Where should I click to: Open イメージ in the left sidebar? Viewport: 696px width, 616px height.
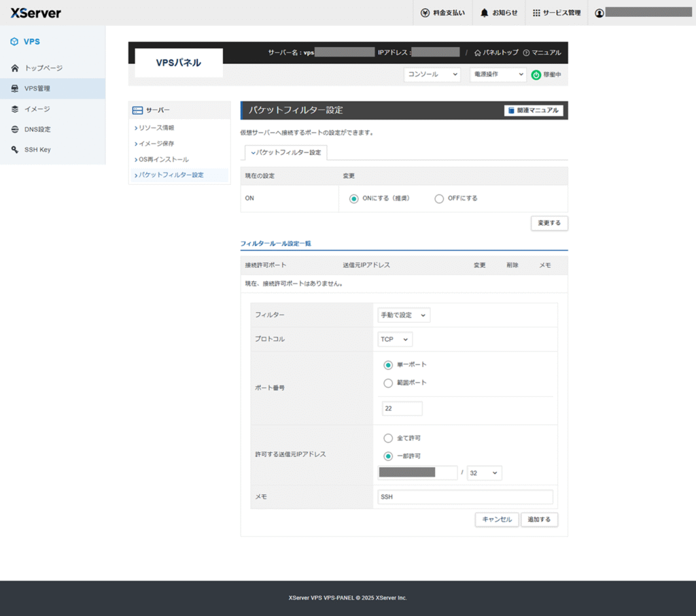tap(37, 109)
